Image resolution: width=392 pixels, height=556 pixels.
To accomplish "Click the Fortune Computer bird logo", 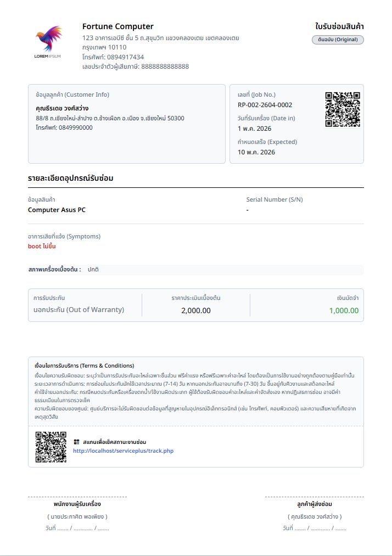I will [48, 42].
